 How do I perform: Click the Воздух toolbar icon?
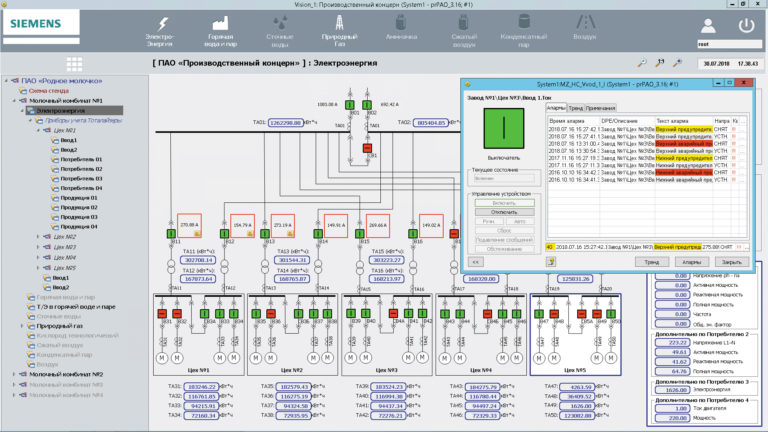click(585, 27)
